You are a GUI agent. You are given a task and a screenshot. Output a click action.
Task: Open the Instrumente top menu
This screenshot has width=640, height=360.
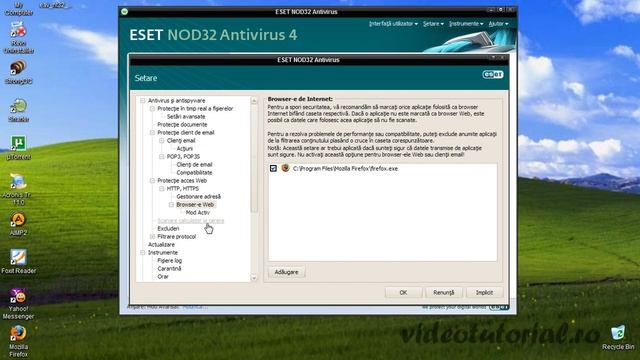[466, 24]
